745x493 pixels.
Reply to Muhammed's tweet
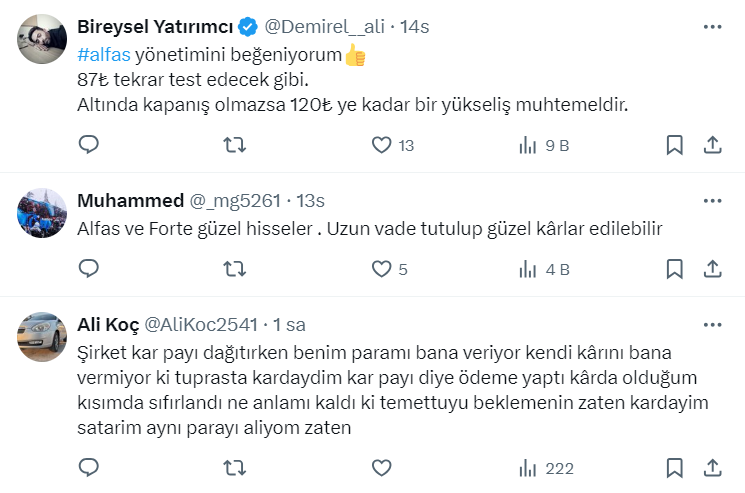coord(88,269)
